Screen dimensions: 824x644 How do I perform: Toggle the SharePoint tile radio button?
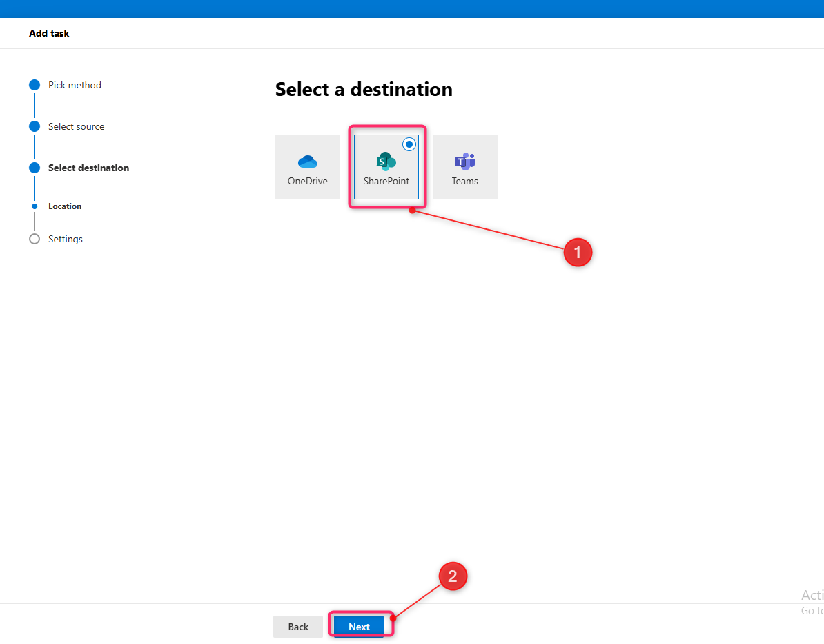click(409, 144)
